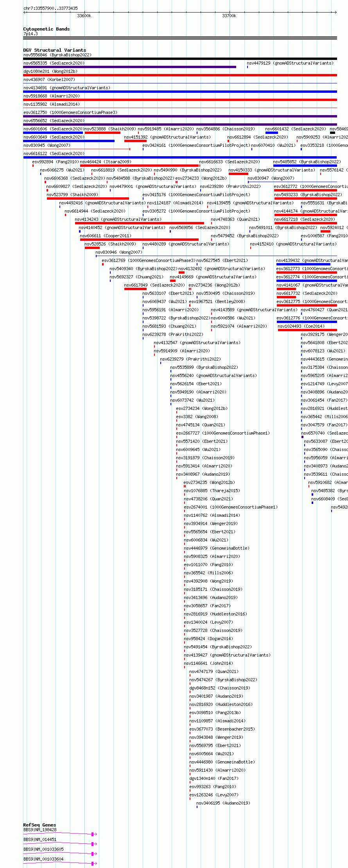Image resolution: width=348 pixels, height=868 pixels.
Task: Open nsv528526 (Shaikh2009) variant label
Action: (110, 244)
